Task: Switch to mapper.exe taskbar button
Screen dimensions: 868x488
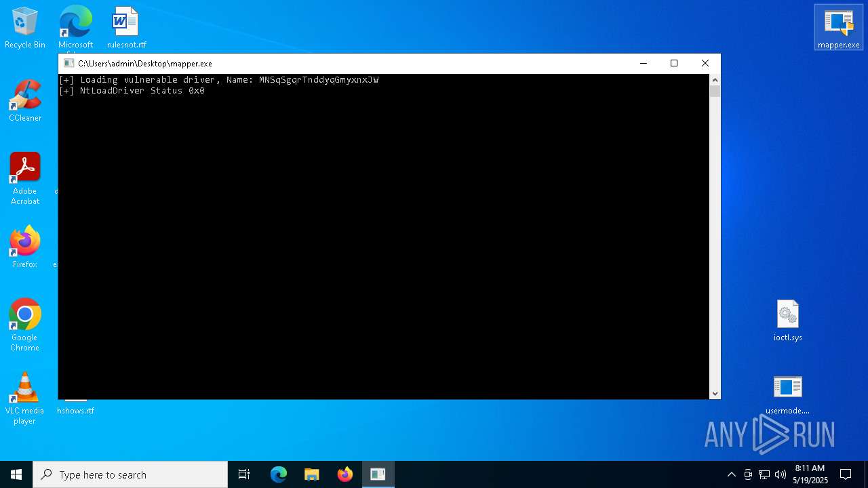Action: pos(378,474)
